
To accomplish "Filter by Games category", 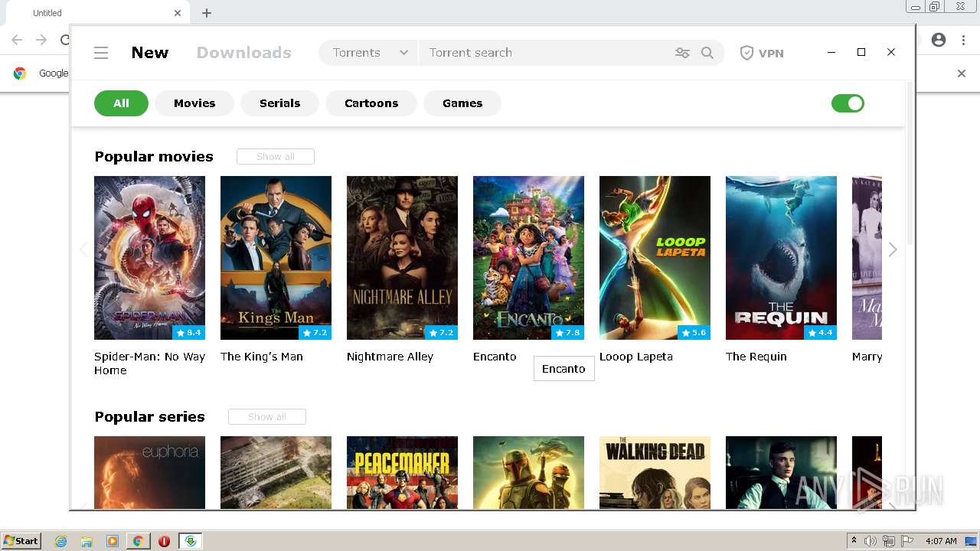I will 462,103.
